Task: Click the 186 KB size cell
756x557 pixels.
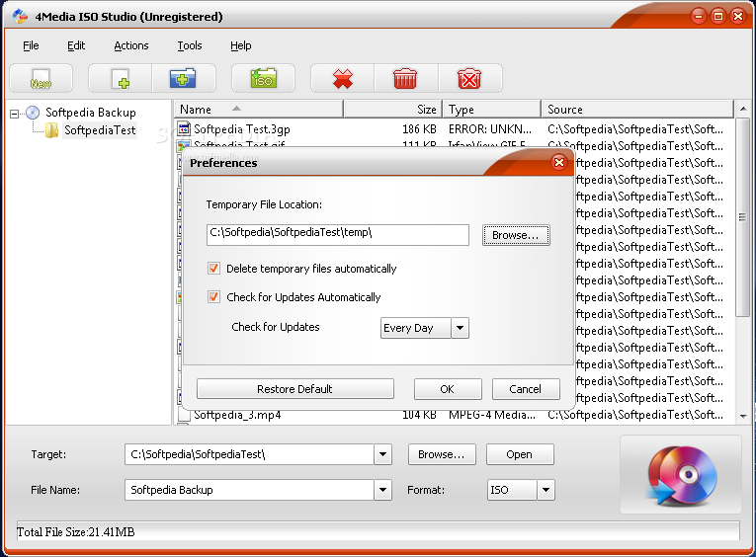Action: point(419,129)
